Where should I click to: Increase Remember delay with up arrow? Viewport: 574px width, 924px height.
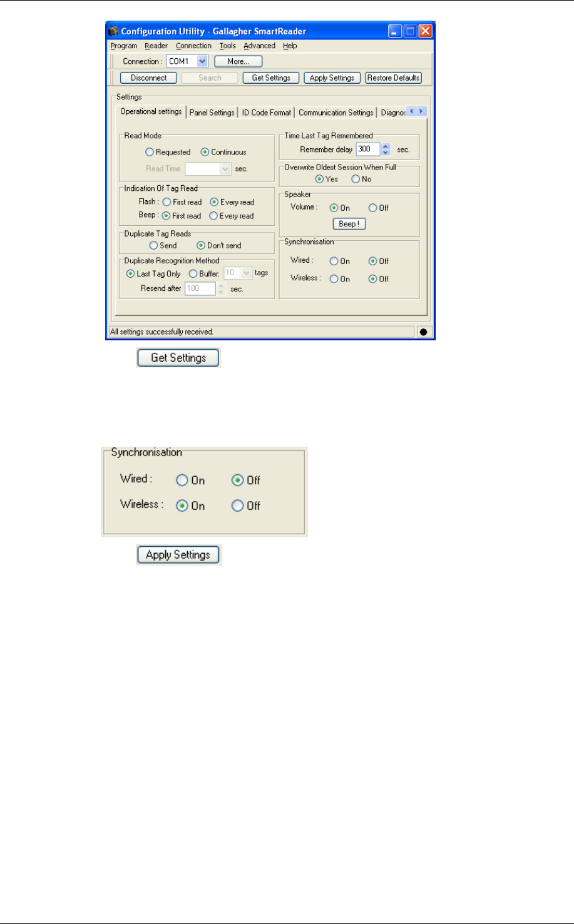386,146
